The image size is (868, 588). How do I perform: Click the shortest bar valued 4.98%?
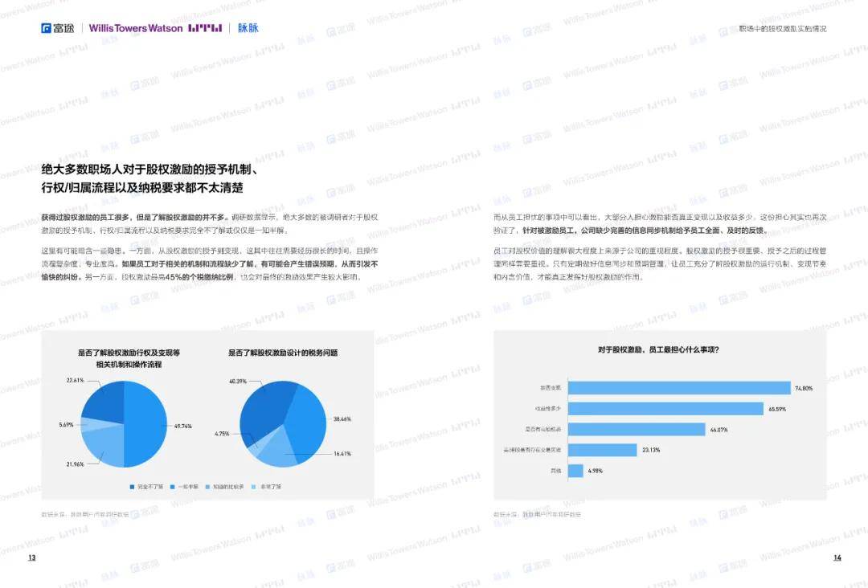575,471
